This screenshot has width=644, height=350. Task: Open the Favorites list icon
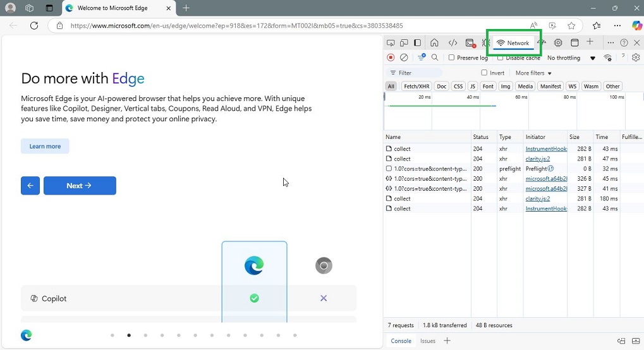click(597, 25)
